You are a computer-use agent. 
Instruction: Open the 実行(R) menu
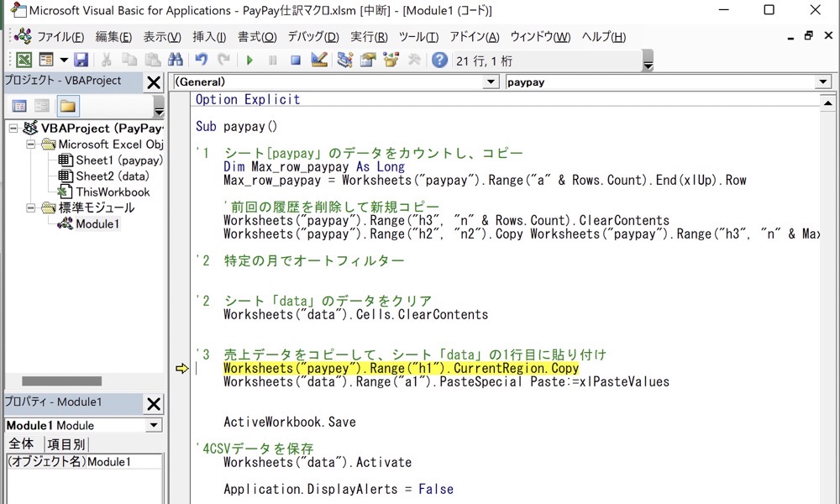[369, 37]
